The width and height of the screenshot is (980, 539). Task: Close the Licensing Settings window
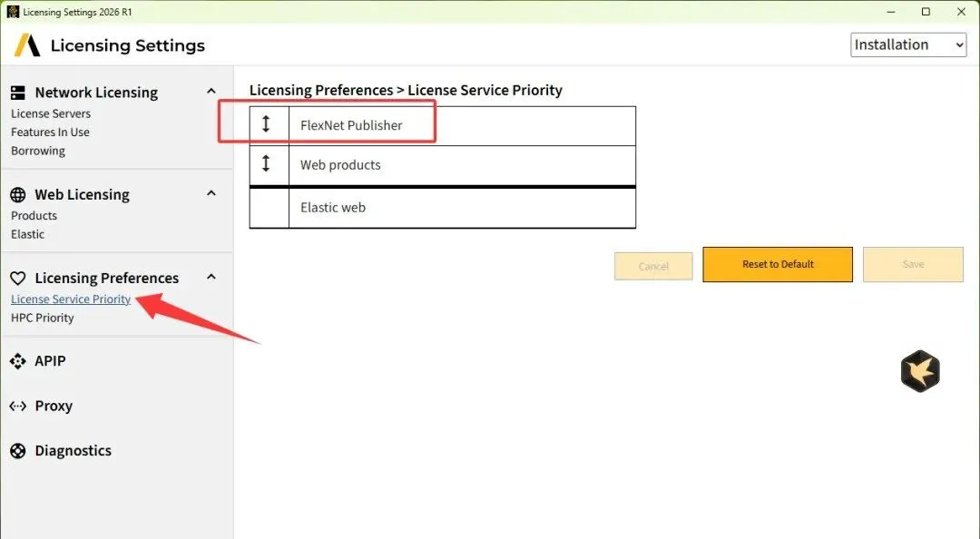961,12
